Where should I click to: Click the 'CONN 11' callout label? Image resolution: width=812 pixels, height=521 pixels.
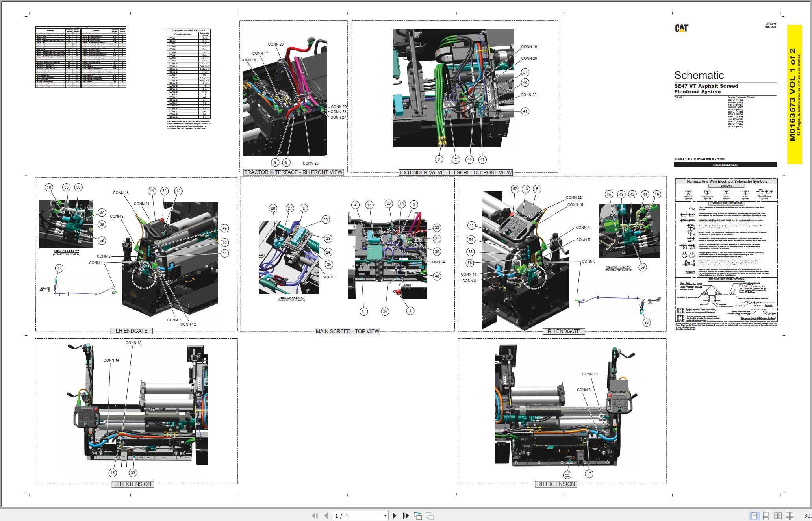pyautogui.click(x=469, y=274)
